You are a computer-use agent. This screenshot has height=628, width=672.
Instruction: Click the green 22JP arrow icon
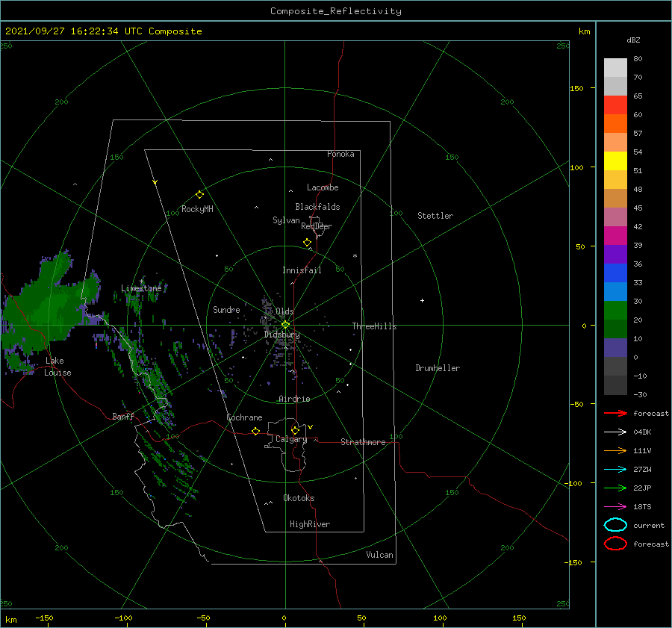pyautogui.click(x=615, y=488)
